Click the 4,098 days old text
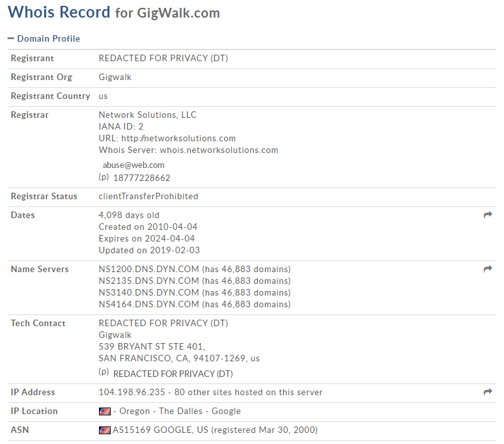The width and height of the screenshot is (504, 444). tap(129, 215)
